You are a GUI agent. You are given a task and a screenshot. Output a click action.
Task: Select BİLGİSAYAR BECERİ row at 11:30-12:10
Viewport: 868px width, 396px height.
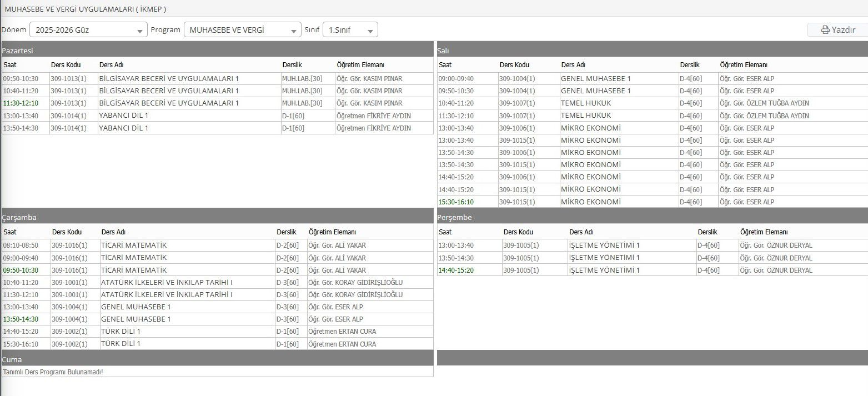click(x=217, y=103)
